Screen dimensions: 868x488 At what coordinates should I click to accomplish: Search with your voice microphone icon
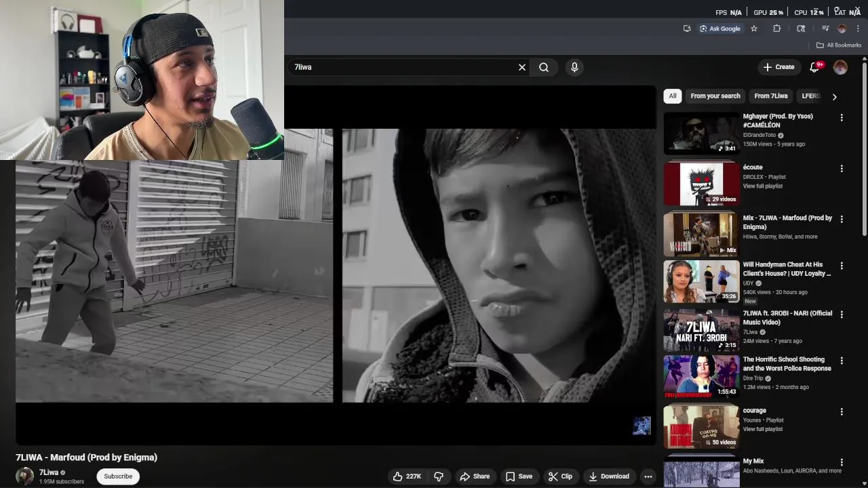pos(574,67)
